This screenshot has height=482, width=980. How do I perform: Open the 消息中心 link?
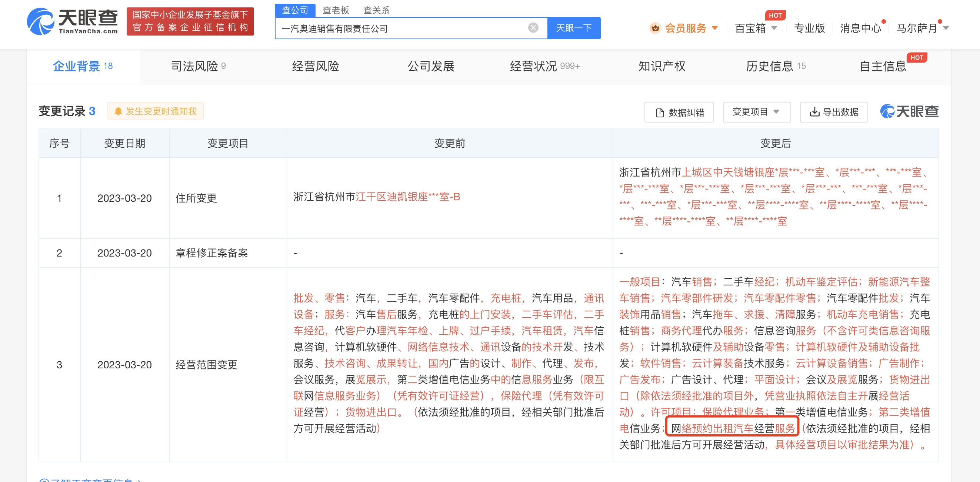tap(860, 28)
